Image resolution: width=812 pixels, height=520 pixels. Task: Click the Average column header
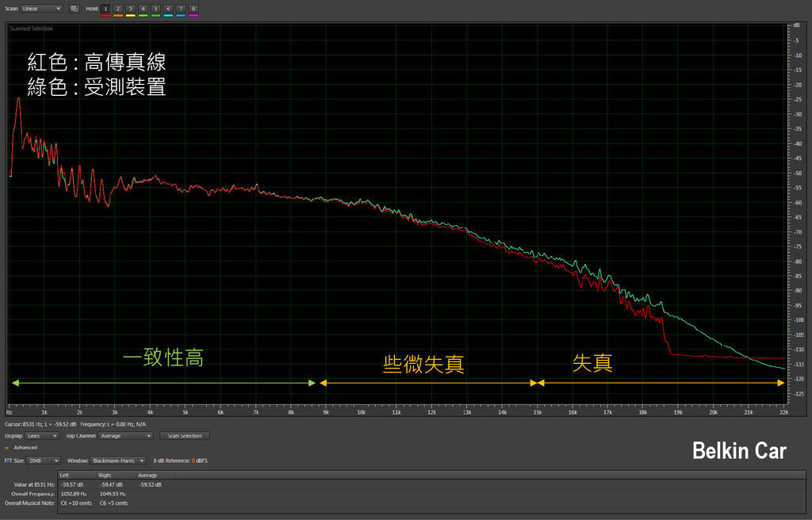click(x=155, y=475)
